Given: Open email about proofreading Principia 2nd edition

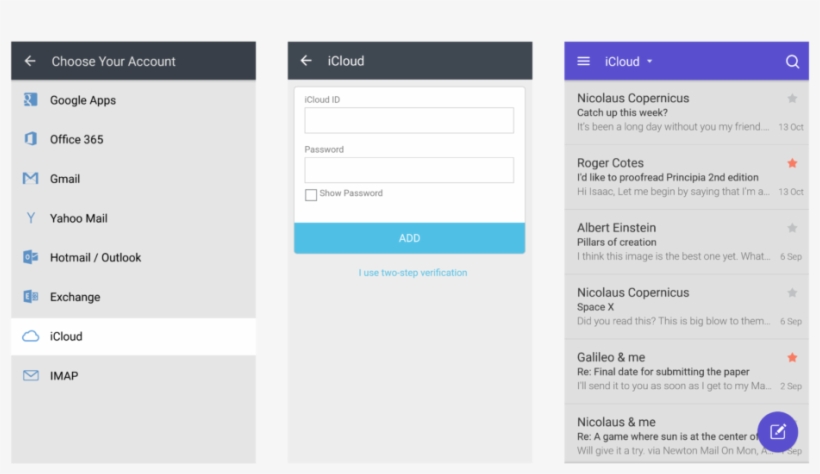Looking at the screenshot, I should point(686,177).
